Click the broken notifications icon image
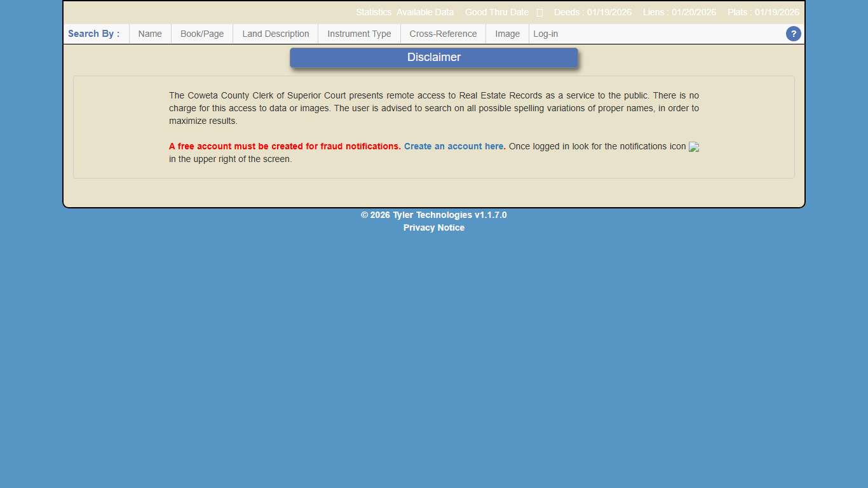Viewport: 868px width, 488px height. [x=694, y=147]
